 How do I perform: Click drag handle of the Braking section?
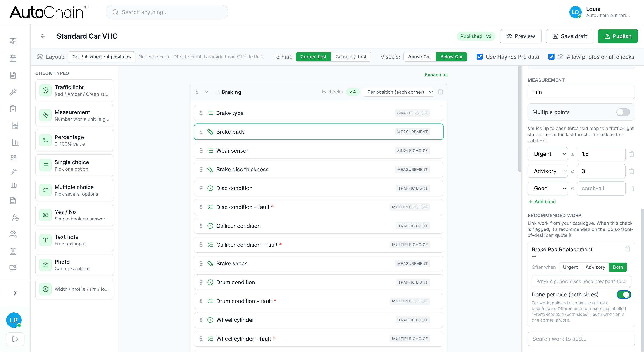coord(197,92)
